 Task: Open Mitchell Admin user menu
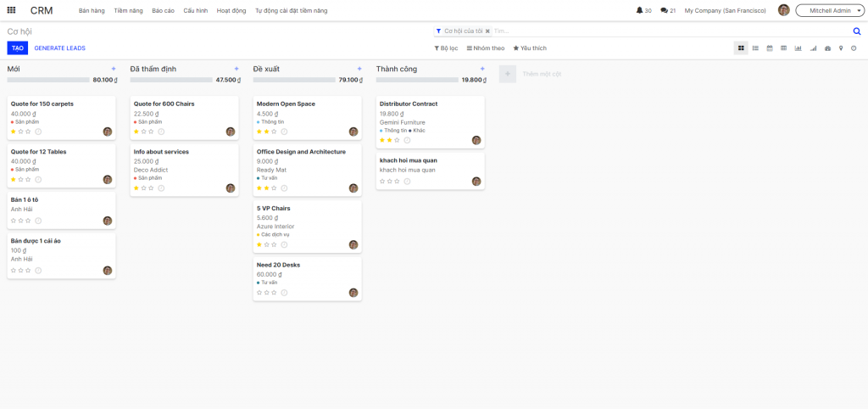(829, 10)
